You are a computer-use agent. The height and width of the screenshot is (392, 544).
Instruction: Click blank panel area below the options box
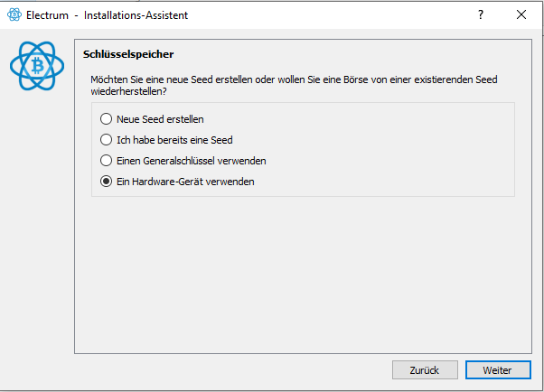tap(303, 274)
